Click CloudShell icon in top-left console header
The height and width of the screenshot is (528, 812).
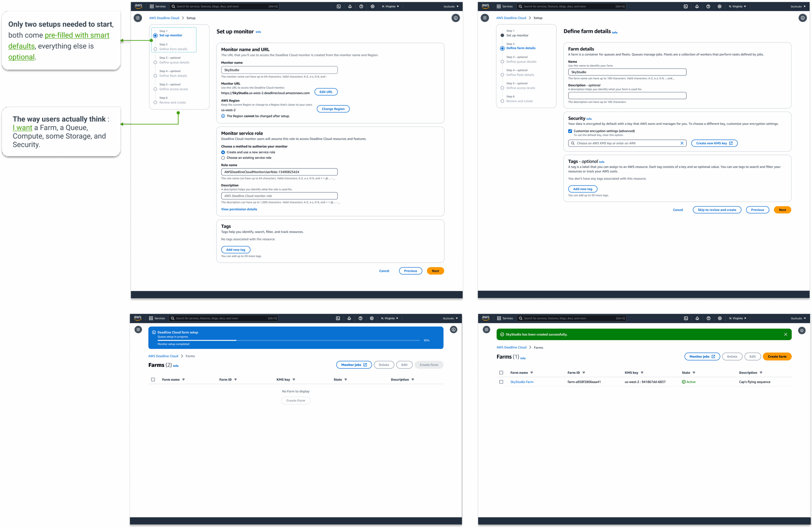point(338,6)
